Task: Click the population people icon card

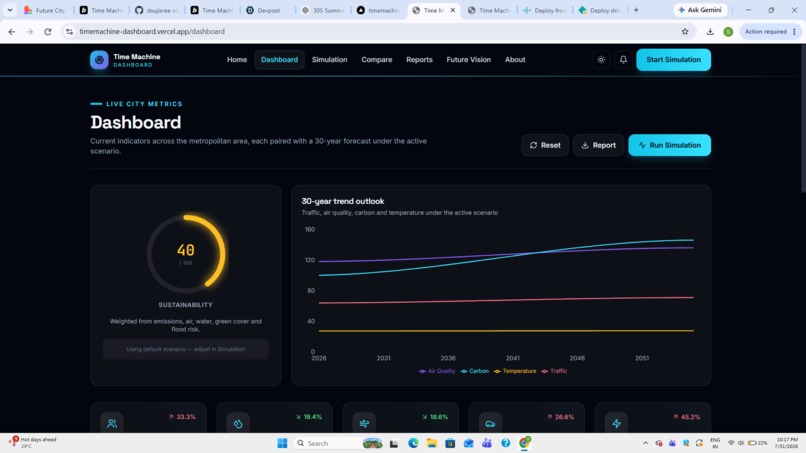Action: (x=112, y=424)
